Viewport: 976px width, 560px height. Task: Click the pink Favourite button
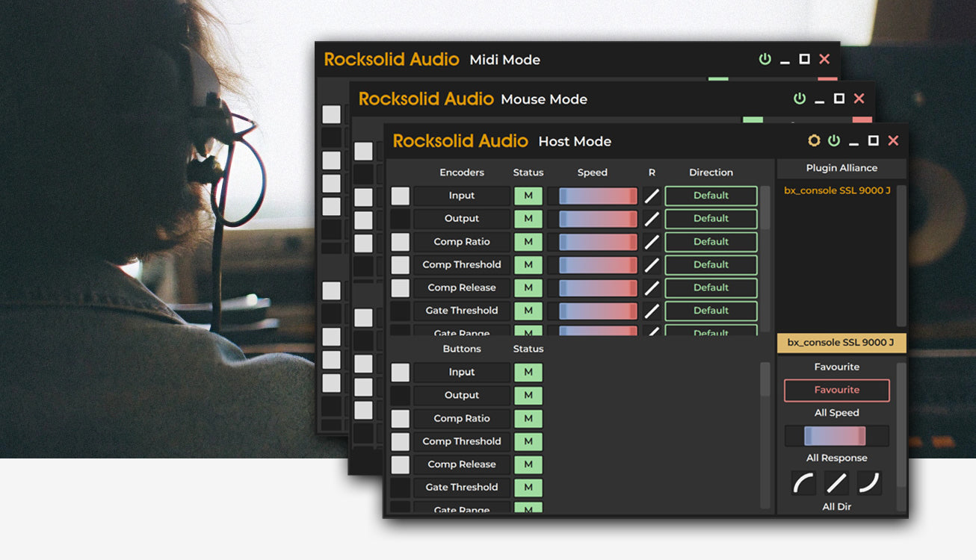836,390
